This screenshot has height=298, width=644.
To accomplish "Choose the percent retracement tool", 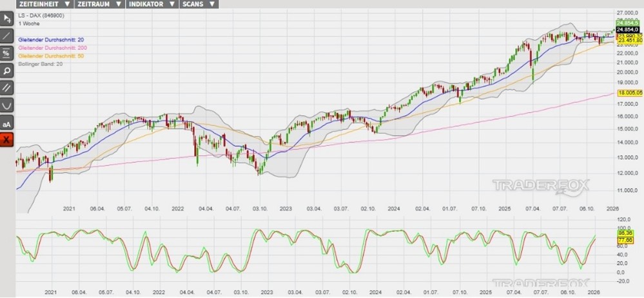I will (x=6, y=53).
